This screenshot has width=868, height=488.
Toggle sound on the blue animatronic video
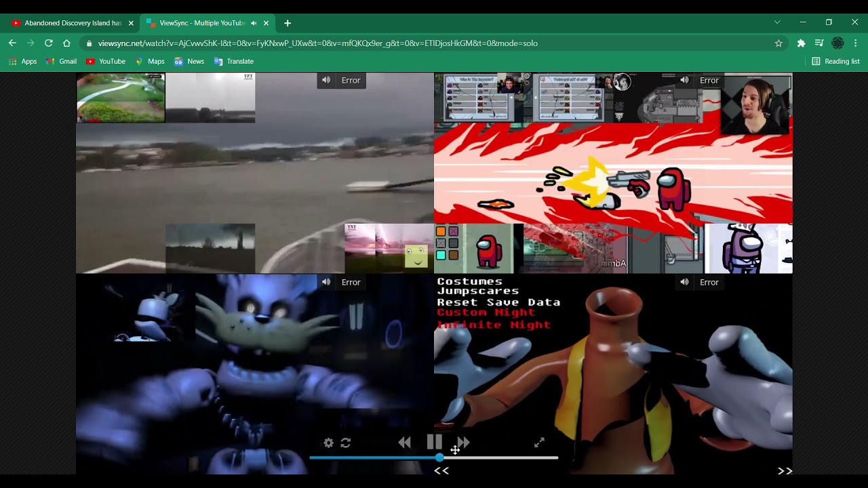pos(326,282)
